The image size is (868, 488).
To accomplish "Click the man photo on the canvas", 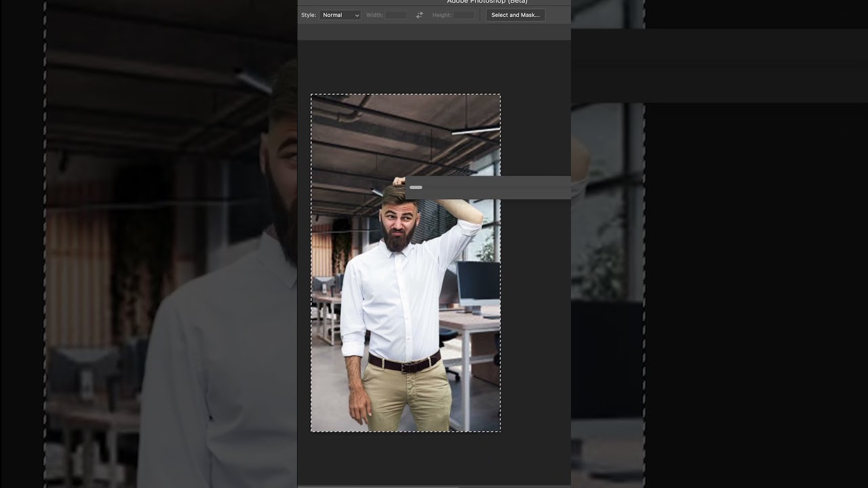I will (x=406, y=263).
